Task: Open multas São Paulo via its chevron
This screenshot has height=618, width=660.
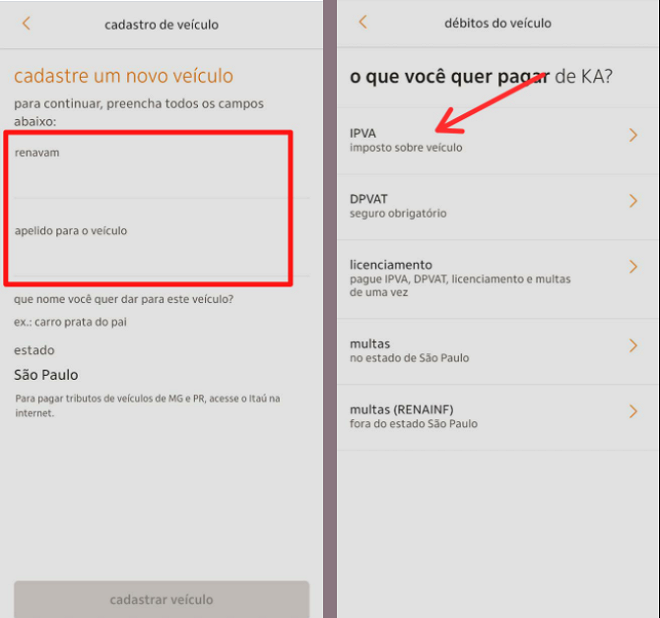Action: [632, 346]
